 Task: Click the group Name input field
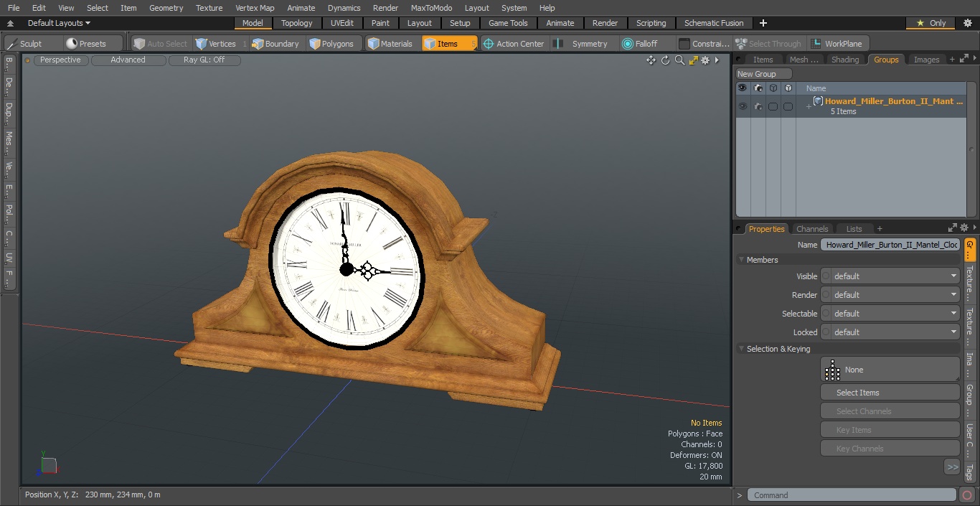[890, 245]
